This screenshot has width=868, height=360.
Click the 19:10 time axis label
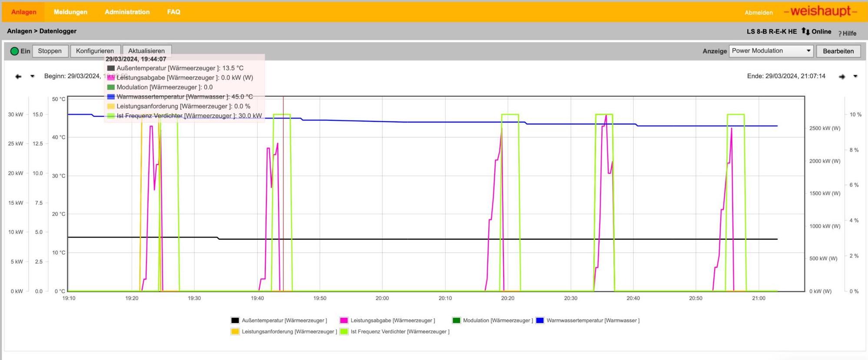coord(69,298)
